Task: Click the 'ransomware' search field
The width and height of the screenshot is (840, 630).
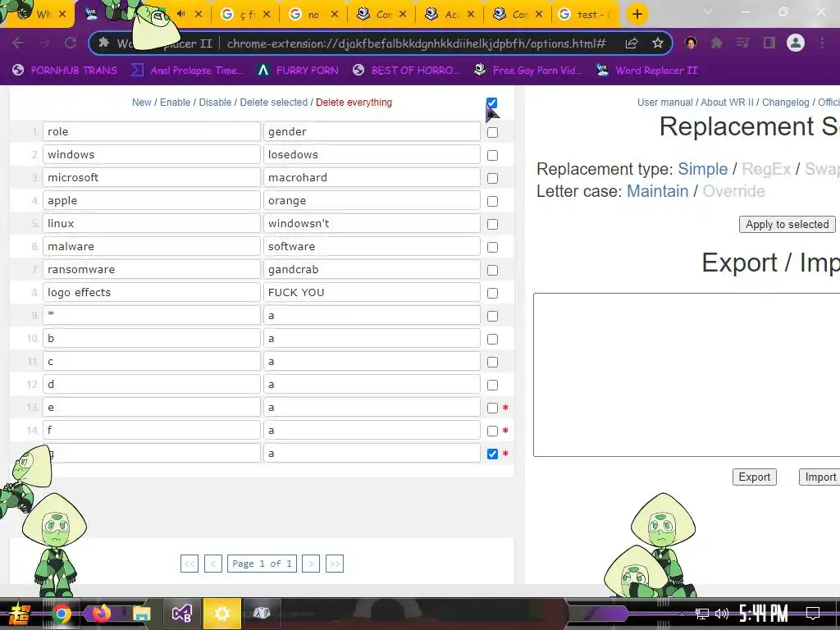Action: pyautogui.click(x=152, y=269)
